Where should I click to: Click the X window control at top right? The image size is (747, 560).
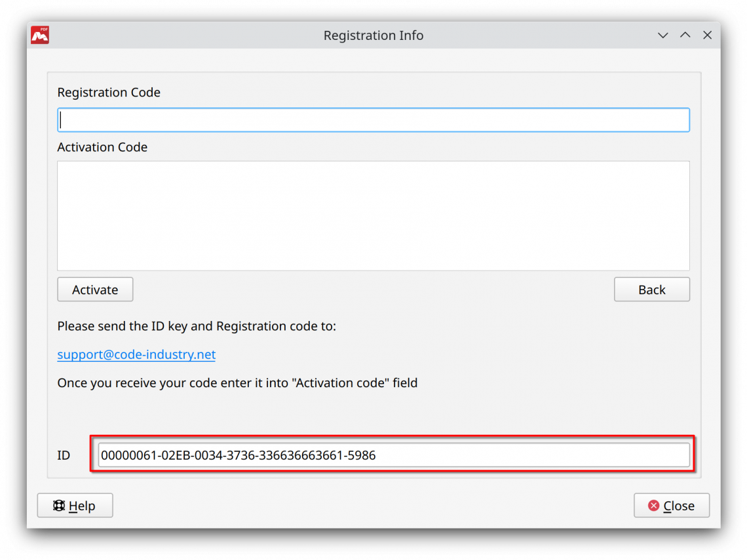tap(707, 35)
